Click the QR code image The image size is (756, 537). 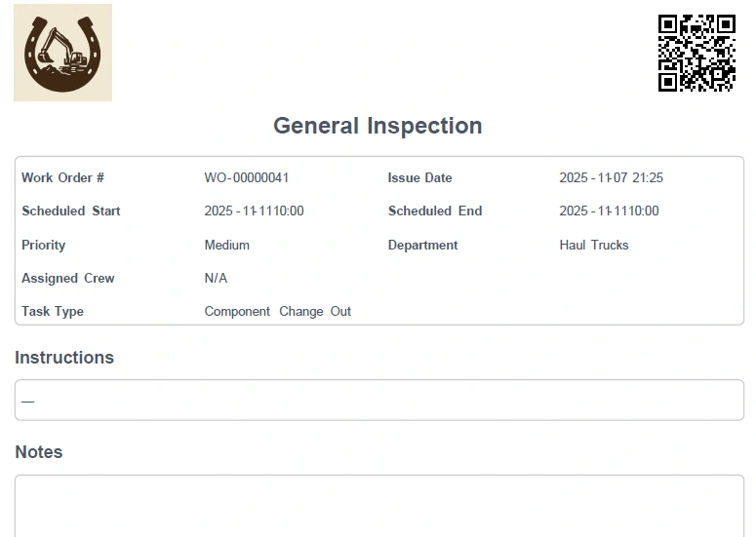tap(696, 53)
